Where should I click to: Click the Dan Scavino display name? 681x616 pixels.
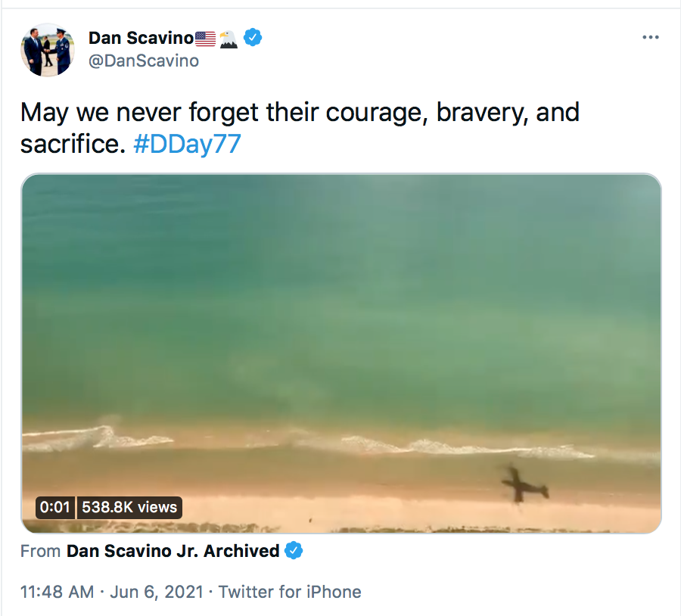[x=141, y=39]
